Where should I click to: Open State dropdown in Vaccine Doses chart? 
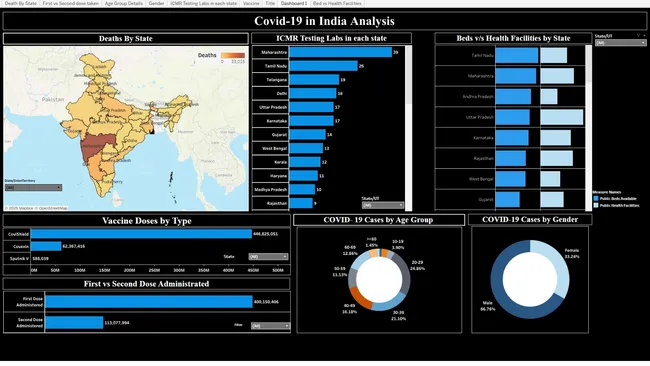(x=268, y=257)
